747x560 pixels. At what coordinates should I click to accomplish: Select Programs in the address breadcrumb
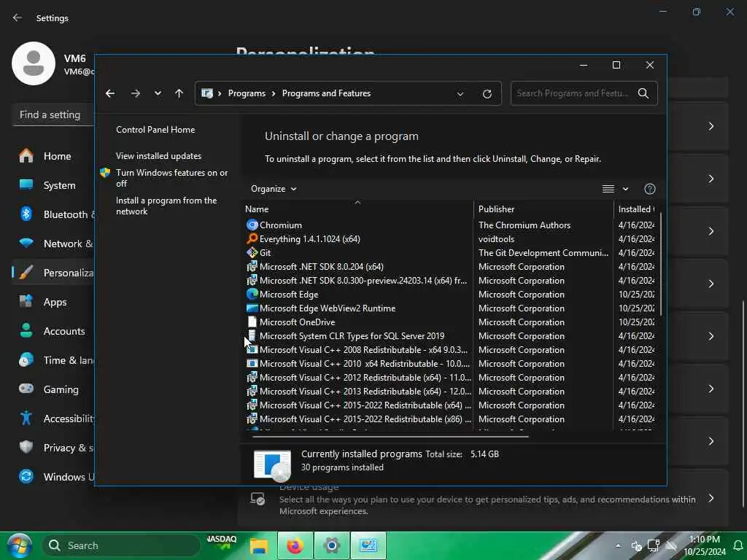247,93
